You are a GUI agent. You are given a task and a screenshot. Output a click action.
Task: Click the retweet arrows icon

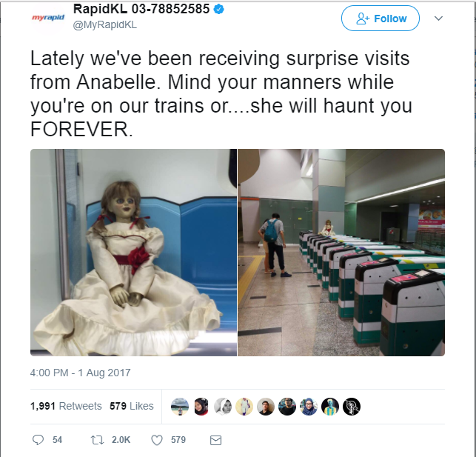coord(98,440)
